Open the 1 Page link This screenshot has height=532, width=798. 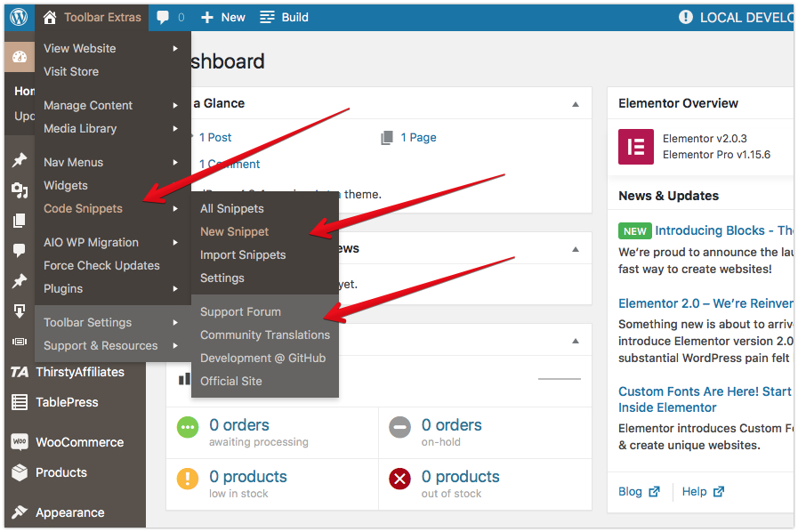coord(418,138)
